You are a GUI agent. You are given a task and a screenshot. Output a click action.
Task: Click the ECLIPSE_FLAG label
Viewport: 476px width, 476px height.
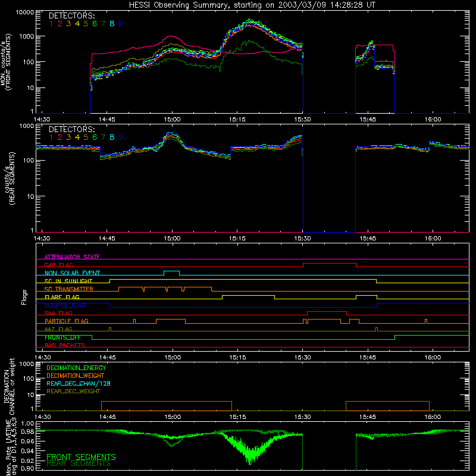pos(65,305)
